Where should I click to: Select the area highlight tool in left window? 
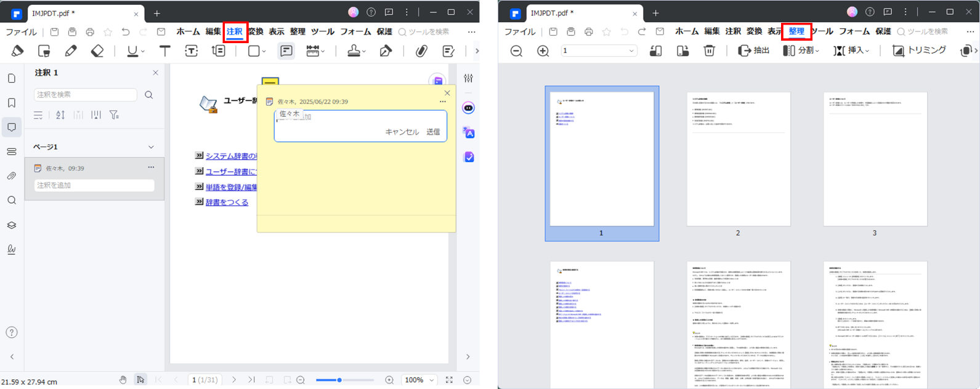[44, 51]
